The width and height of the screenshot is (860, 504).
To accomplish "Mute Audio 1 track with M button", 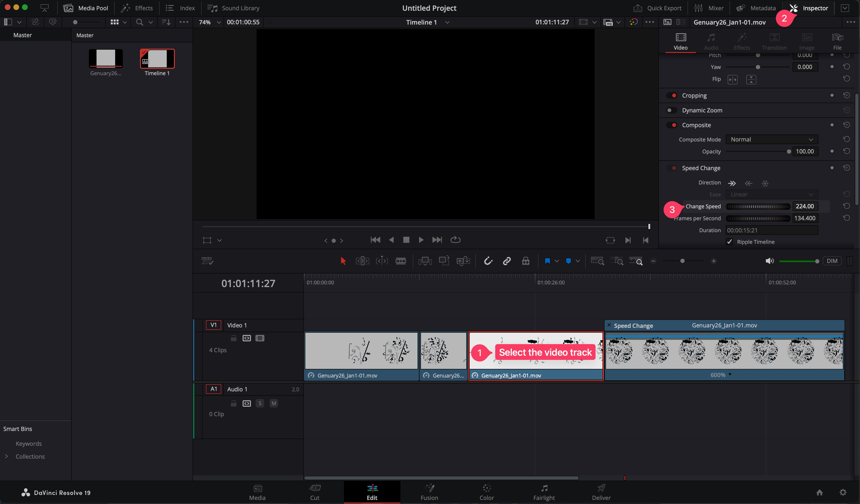I will point(273,403).
